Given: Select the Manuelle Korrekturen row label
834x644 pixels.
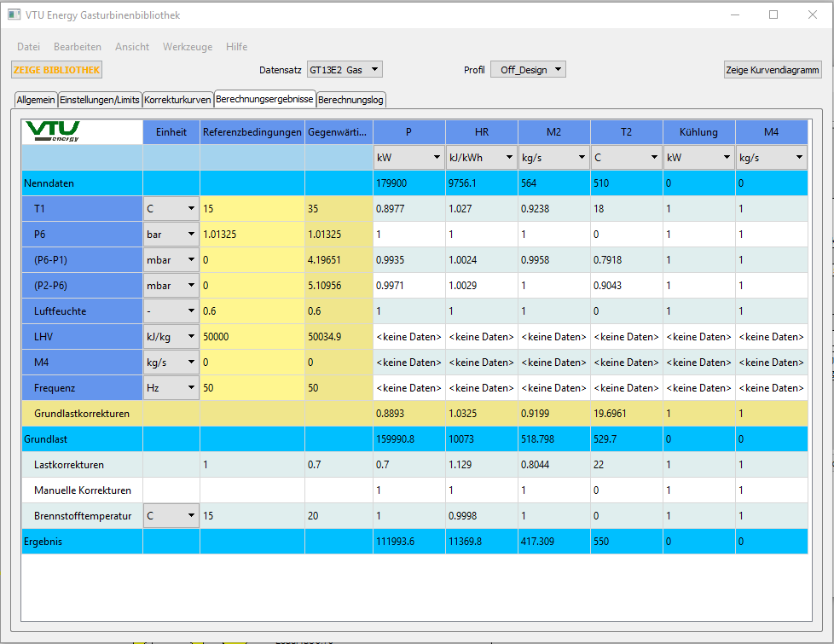Looking at the screenshot, I should (82, 490).
